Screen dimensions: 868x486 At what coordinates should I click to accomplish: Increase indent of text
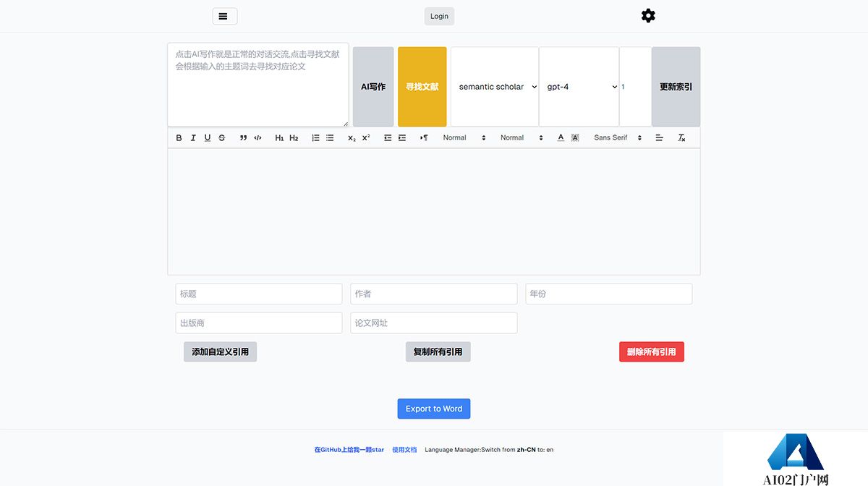402,137
